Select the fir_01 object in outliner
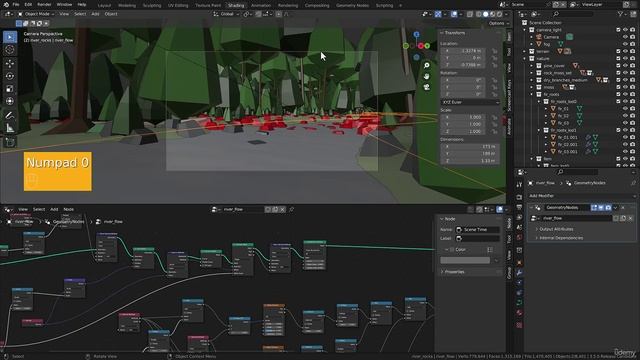 (563, 109)
